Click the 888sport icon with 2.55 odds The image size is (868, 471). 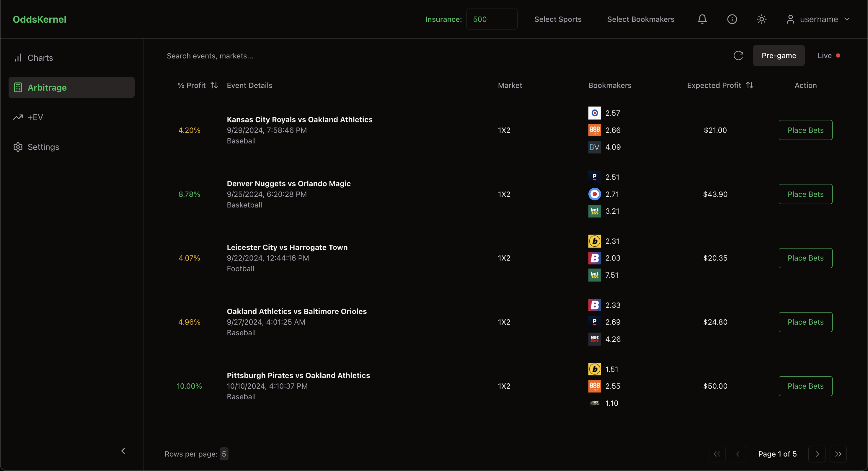(x=594, y=386)
